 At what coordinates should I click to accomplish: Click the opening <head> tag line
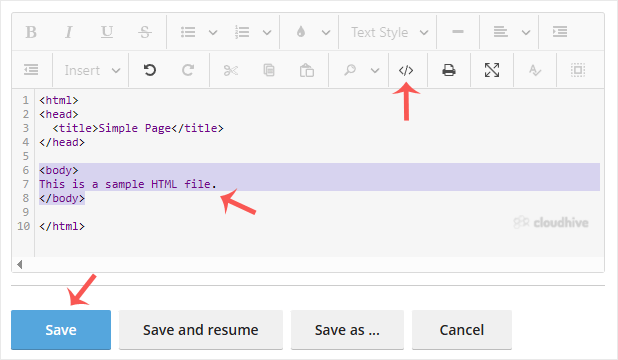pyautogui.click(x=59, y=114)
